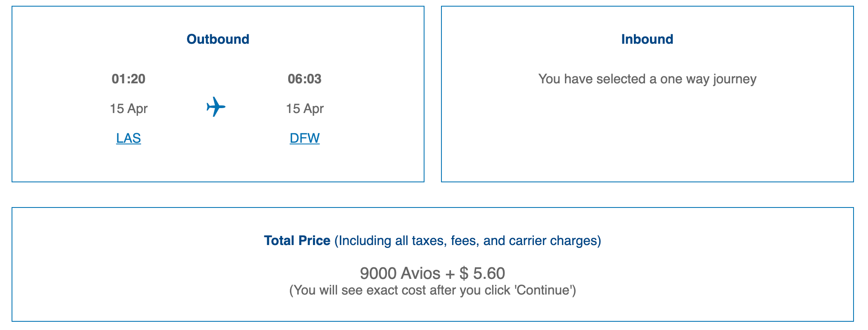Click the exact cost after Continue note

coord(432,290)
